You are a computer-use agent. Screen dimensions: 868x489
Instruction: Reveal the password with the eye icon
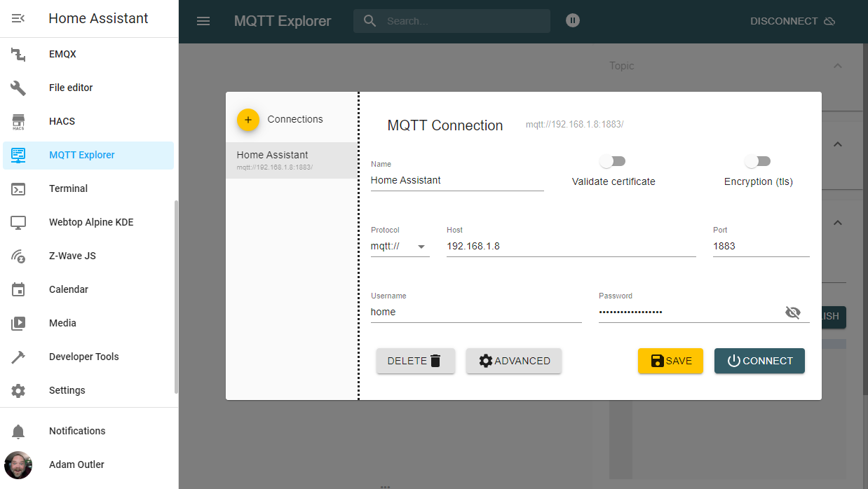click(793, 312)
